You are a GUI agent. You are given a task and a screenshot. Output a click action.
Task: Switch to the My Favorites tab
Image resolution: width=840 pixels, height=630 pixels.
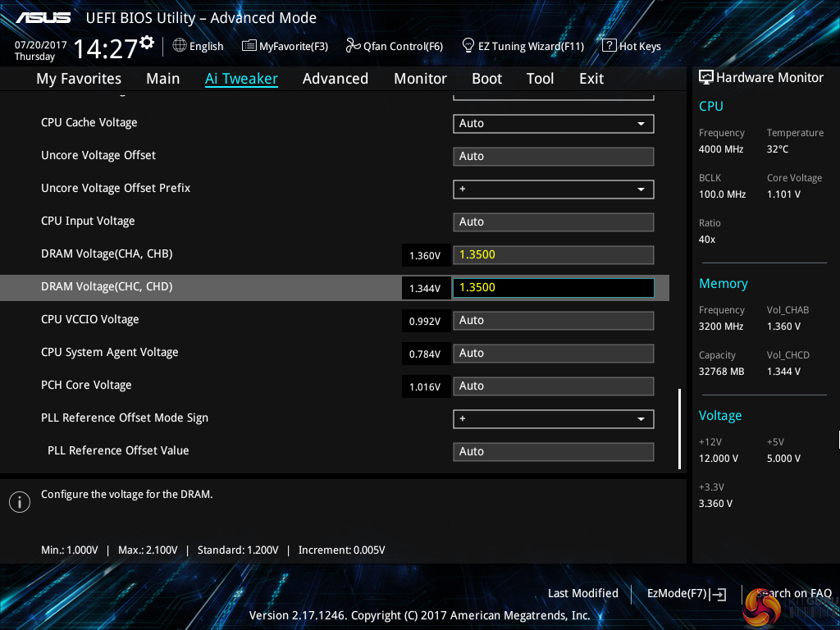click(x=79, y=79)
